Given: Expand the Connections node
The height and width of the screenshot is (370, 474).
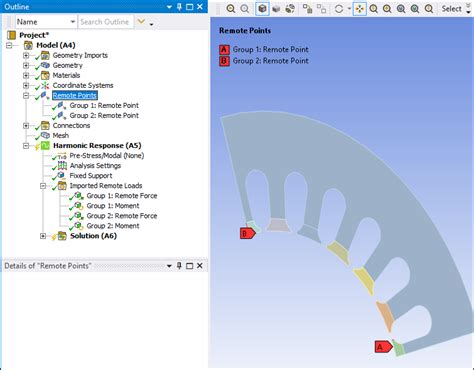Looking at the screenshot, I should pos(26,125).
